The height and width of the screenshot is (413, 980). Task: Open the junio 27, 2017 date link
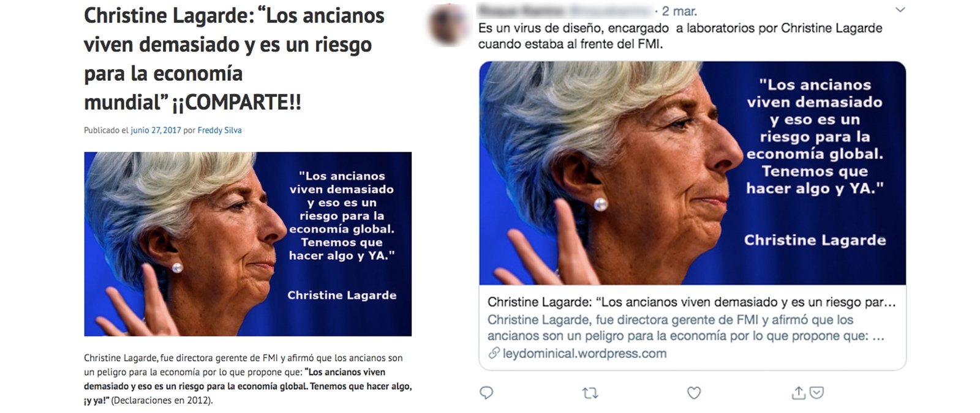[x=156, y=130]
